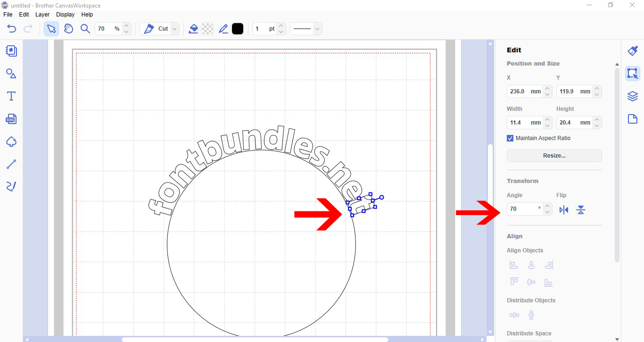Click the line width pt field
This screenshot has height=342, width=644.
coord(264,29)
